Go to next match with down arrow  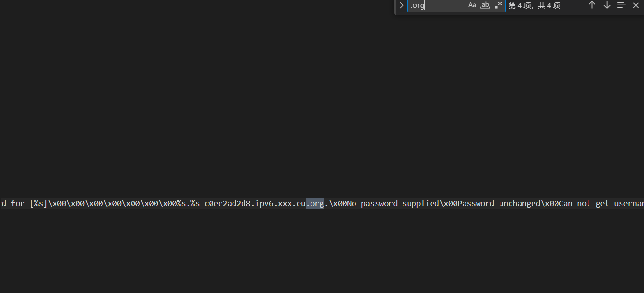tap(607, 5)
